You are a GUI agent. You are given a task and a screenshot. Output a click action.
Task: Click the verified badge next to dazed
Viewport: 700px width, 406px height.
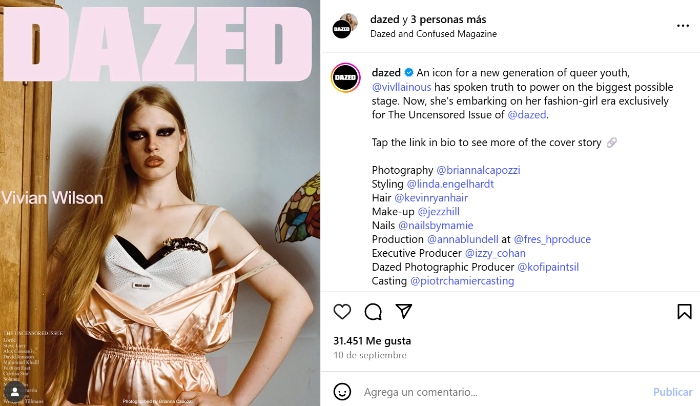point(408,72)
